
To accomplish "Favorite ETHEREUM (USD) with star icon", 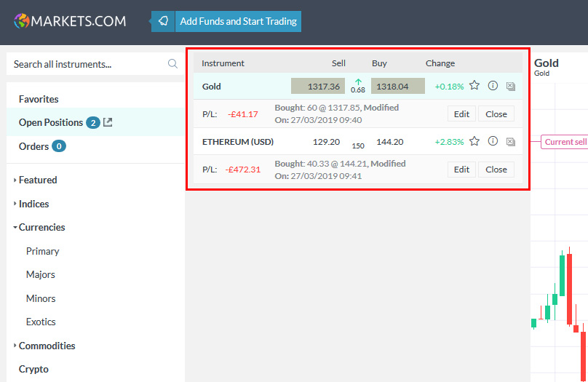I will (x=474, y=141).
